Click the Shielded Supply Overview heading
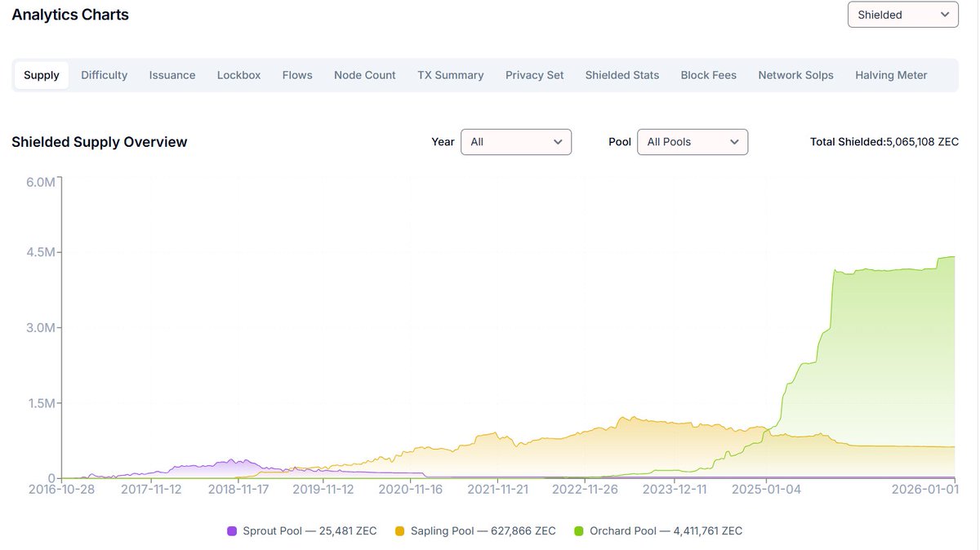 (100, 142)
